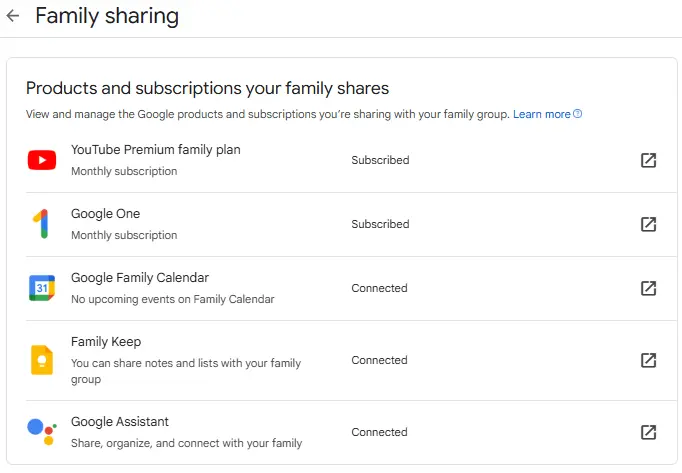Open the Learn more link
This screenshot has width=682, height=473.
(542, 114)
